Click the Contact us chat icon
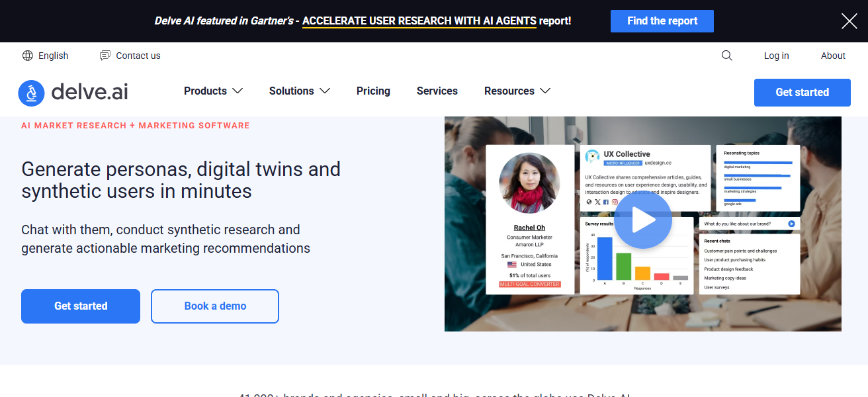 click(x=105, y=56)
